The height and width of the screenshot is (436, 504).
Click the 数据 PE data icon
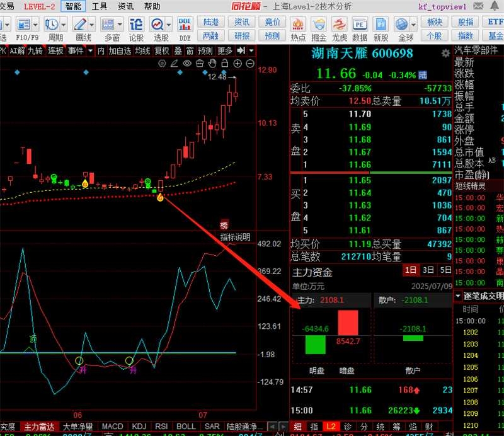click(x=360, y=25)
